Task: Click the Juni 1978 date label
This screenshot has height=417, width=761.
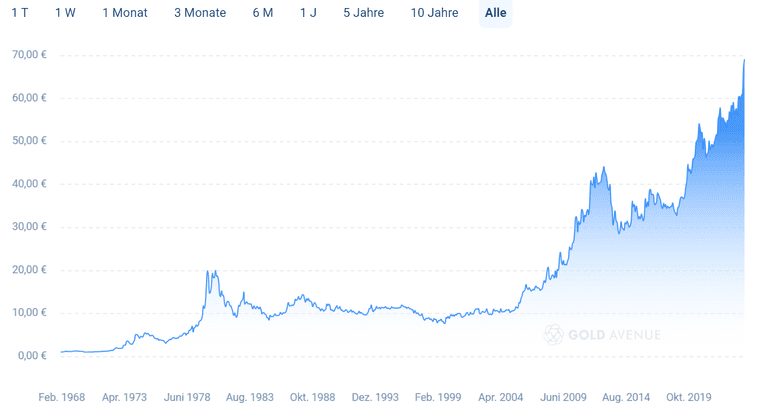Action: [187, 397]
